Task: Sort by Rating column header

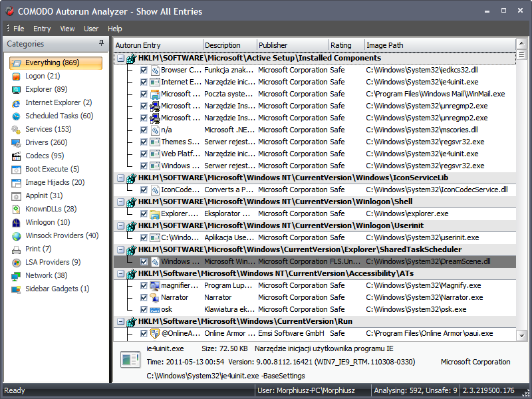Action: pos(346,45)
